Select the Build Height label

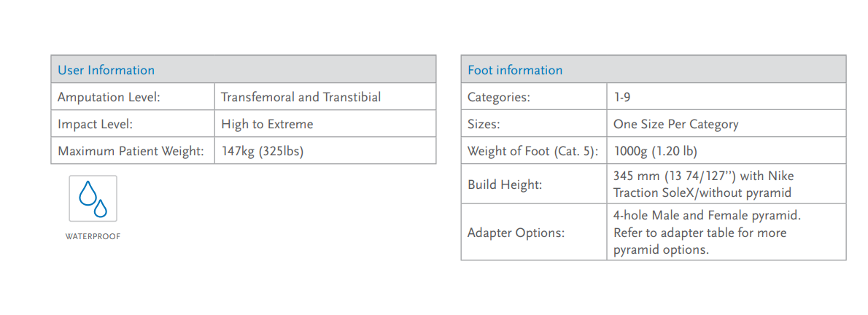[x=505, y=184]
